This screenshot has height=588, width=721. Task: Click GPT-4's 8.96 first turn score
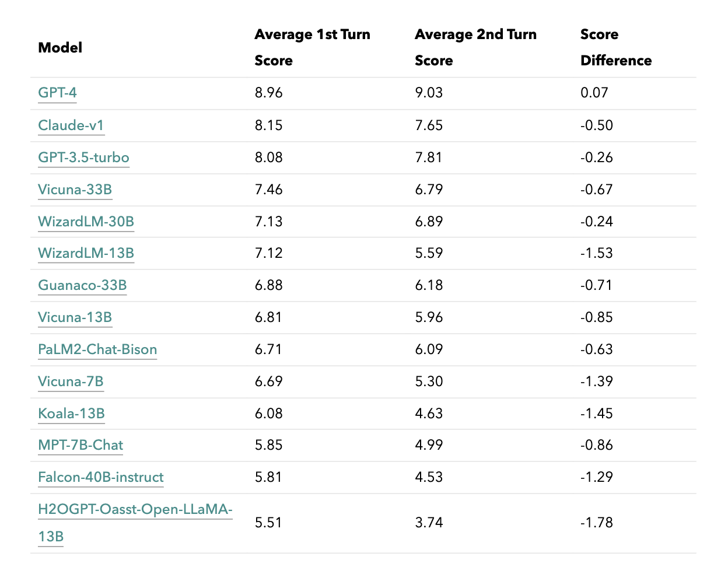coord(269,93)
